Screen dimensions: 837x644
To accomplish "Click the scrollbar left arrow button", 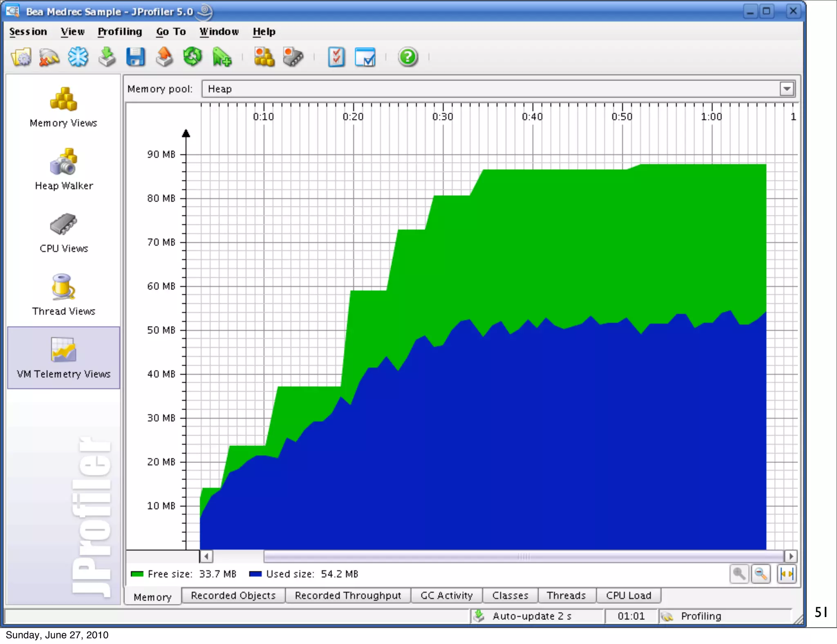I will tap(206, 556).
